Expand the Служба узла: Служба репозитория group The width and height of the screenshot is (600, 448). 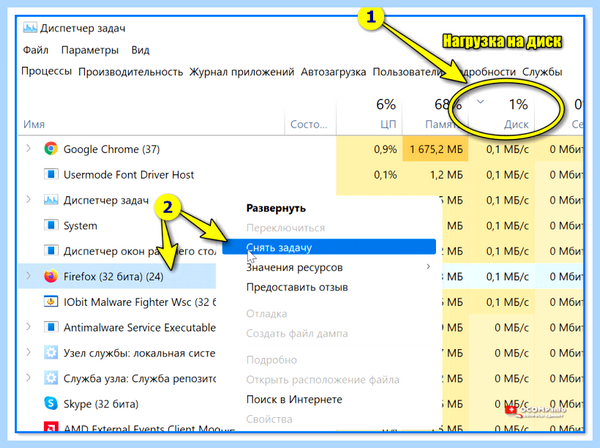coord(28,378)
